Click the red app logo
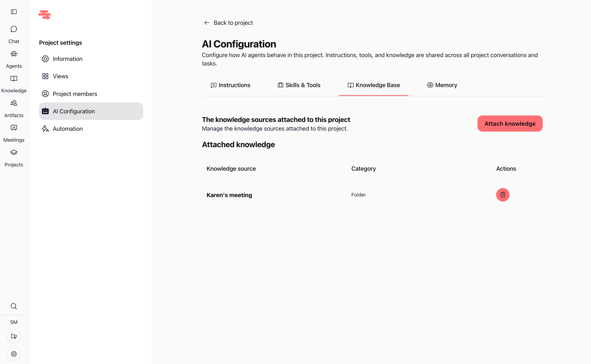The width and height of the screenshot is (591, 364). (44, 15)
